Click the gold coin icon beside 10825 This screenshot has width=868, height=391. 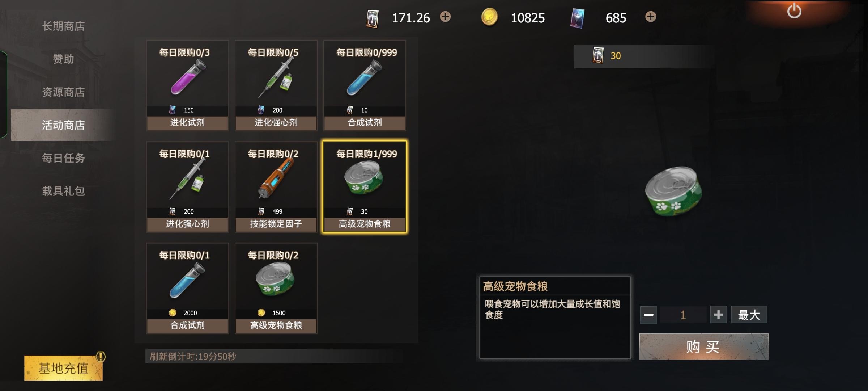point(489,17)
